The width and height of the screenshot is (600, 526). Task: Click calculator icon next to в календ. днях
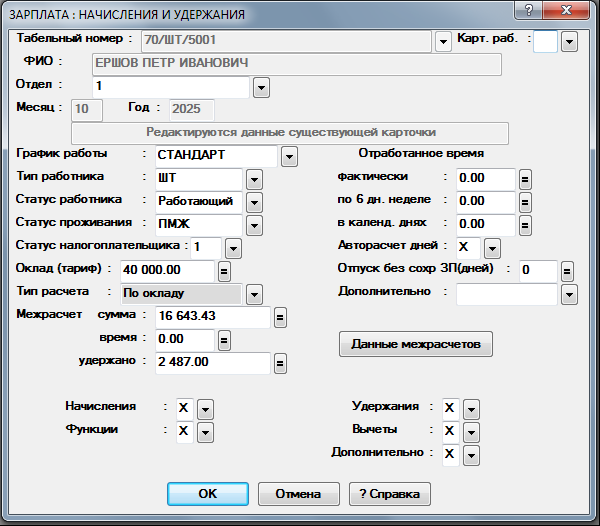pos(524,225)
